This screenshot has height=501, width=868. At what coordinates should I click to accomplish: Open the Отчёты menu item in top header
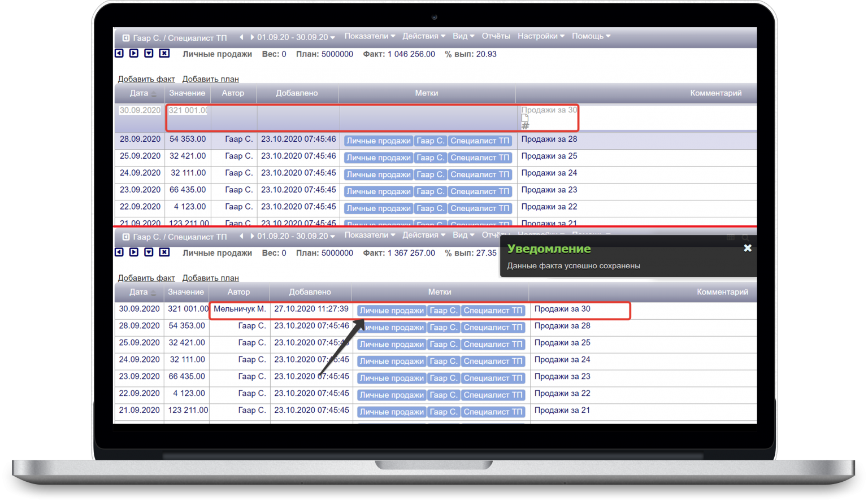pyautogui.click(x=496, y=36)
